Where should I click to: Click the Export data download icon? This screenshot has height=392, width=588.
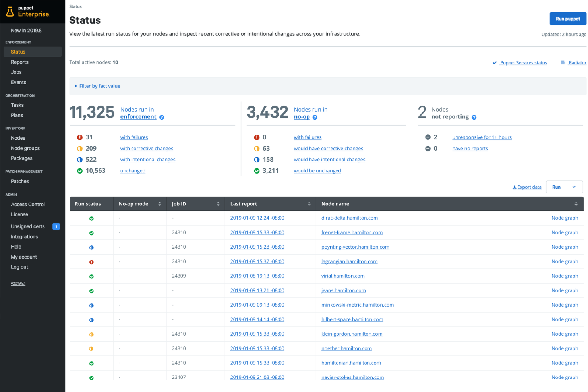(x=514, y=187)
